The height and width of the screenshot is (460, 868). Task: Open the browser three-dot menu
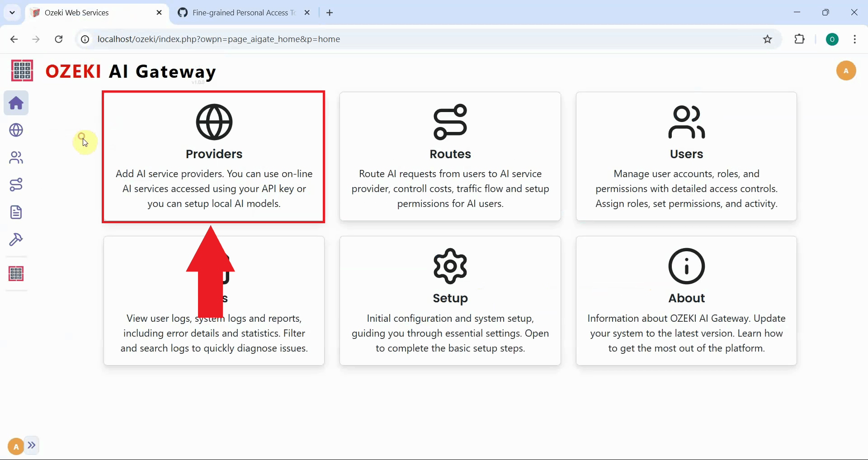click(x=854, y=39)
